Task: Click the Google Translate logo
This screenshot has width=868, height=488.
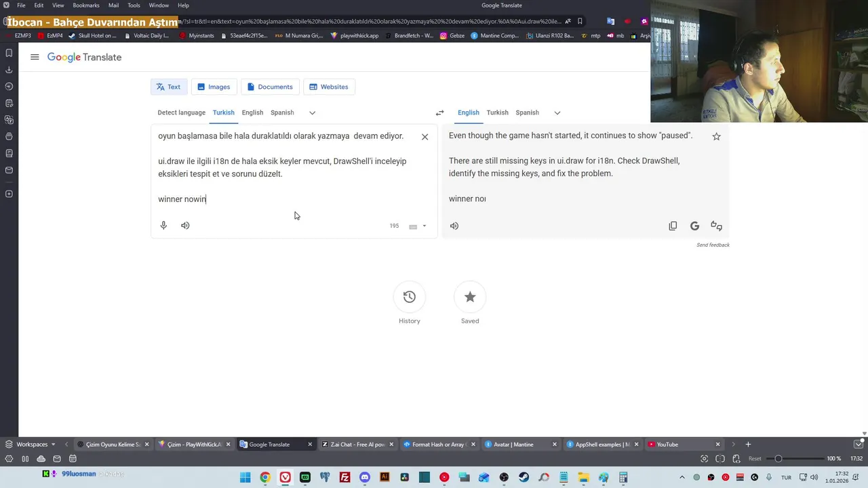Action: tap(84, 57)
